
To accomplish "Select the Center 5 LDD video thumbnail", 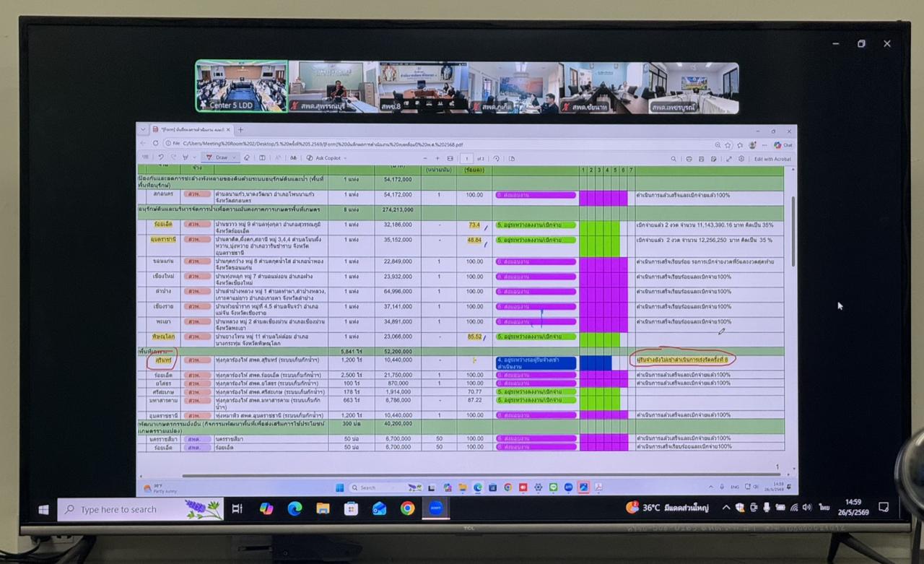I will coord(242,87).
